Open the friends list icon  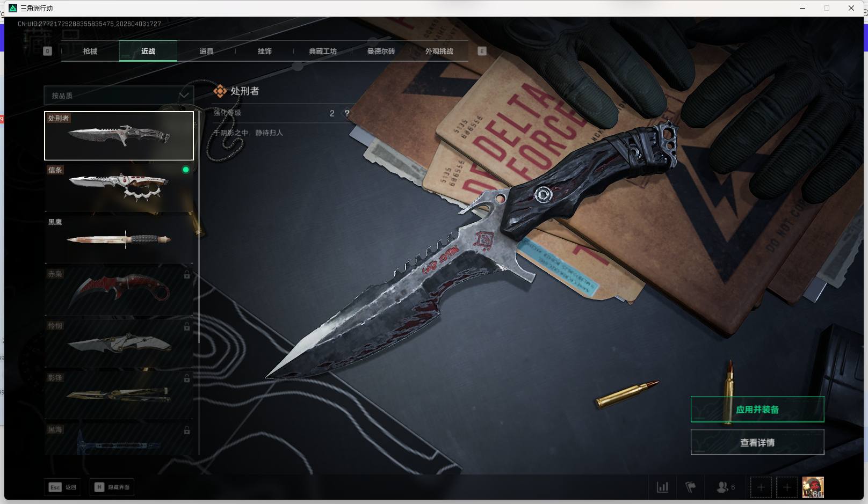tap(722, 487)
